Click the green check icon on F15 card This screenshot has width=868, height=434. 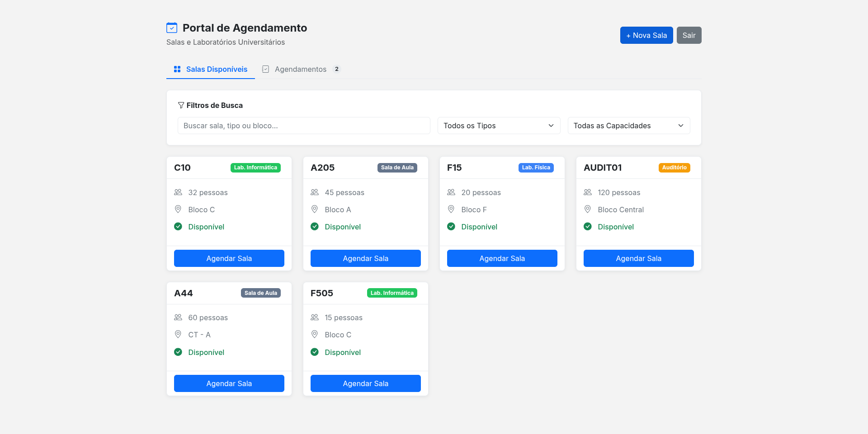pos(451,226)
